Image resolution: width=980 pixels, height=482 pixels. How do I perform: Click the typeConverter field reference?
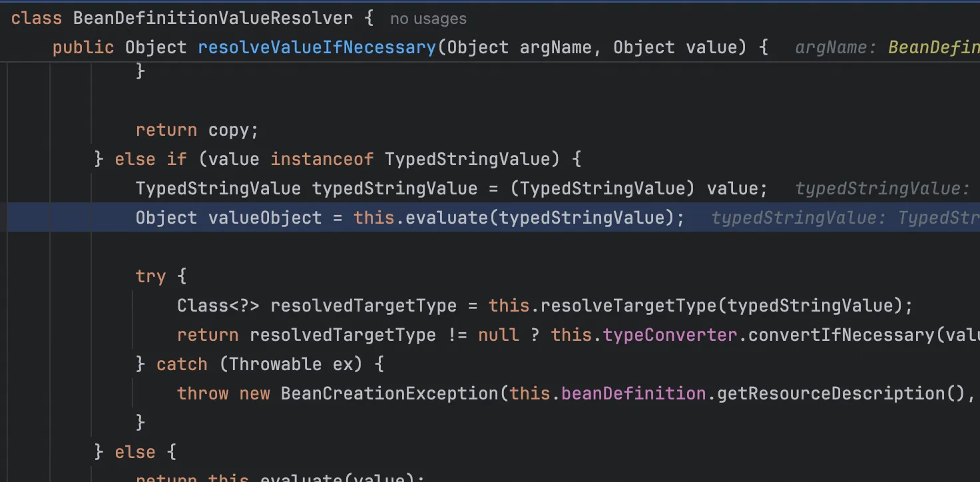pos(670,335)
